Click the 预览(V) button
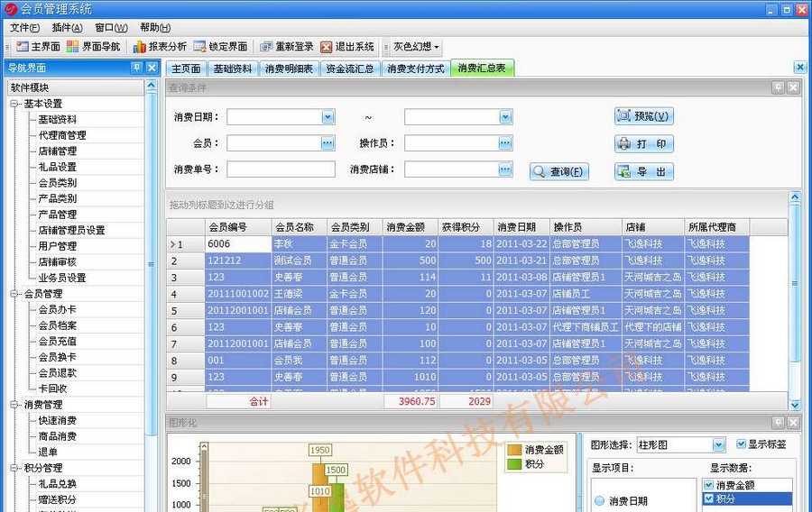The width and height of the screenshot is (812, 512). tap(644, 116)
